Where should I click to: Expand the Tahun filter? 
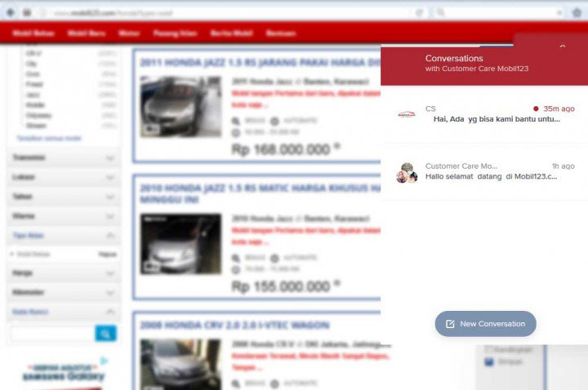[x=64, y=197]
